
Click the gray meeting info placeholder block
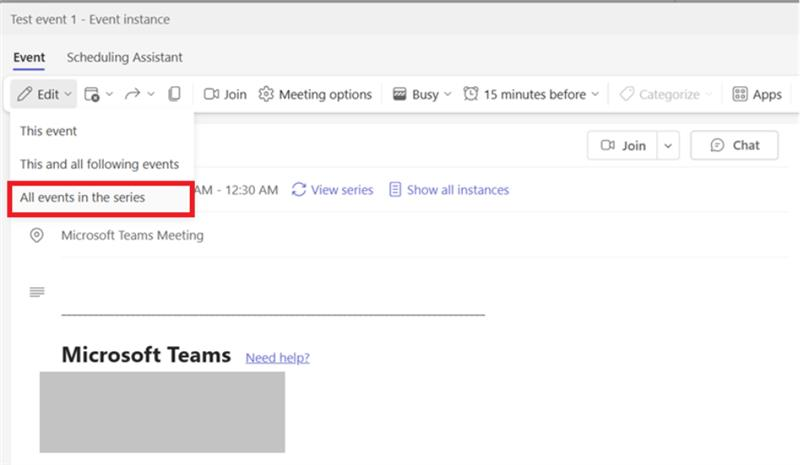coord(162,412)
